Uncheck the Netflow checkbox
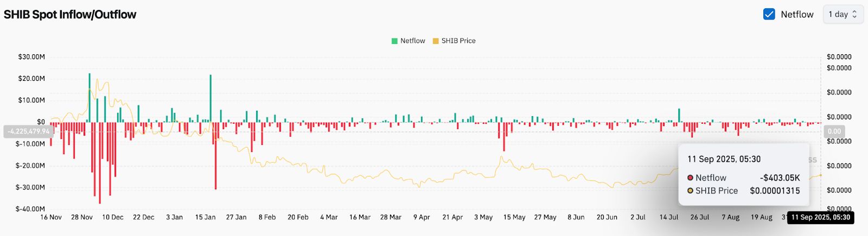This screenshot has height=236, width=868. [769, 15]
